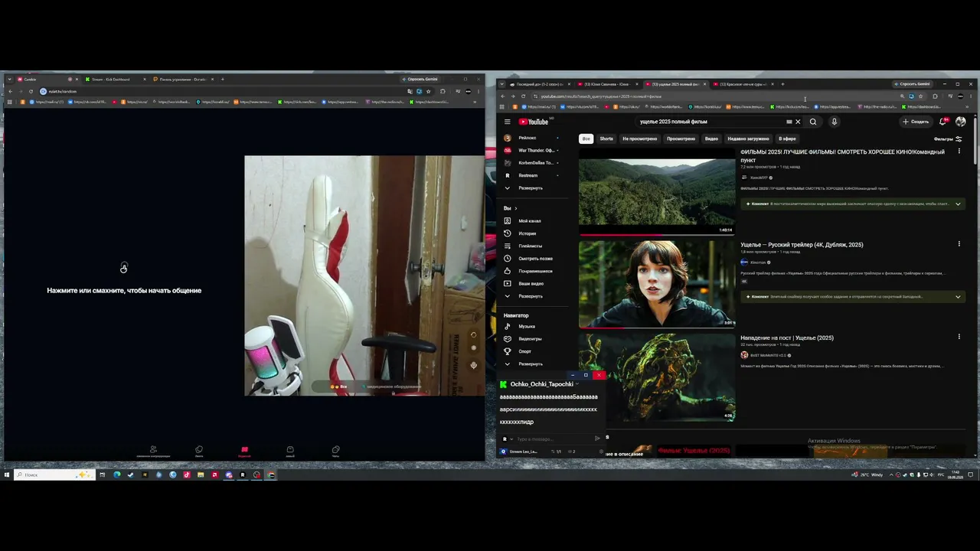This screenshot has width=980, height=551.
Task: Open the Kinoman channel link
Action: point(758,262)
